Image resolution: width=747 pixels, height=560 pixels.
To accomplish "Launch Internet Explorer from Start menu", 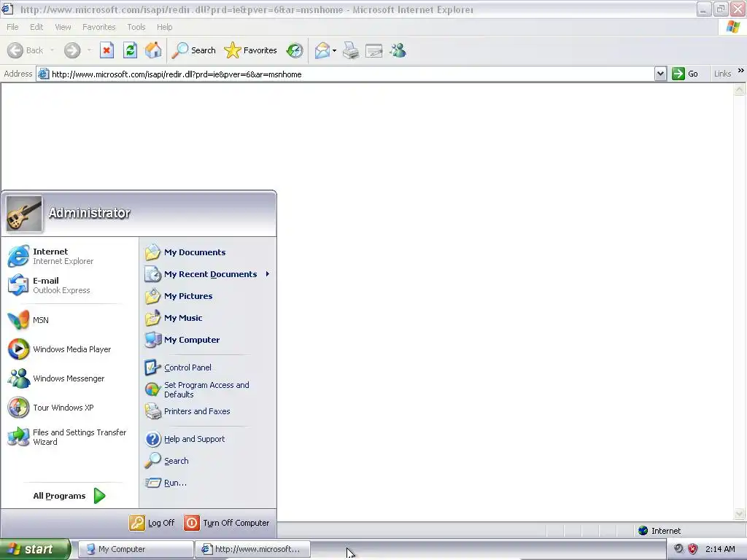I will coord(70,256).
